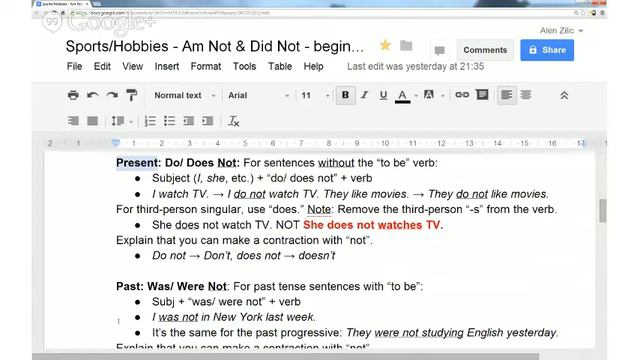640x360 pixels.
Task: Select Center align in the toolbar
Action: tap(526, 95)
